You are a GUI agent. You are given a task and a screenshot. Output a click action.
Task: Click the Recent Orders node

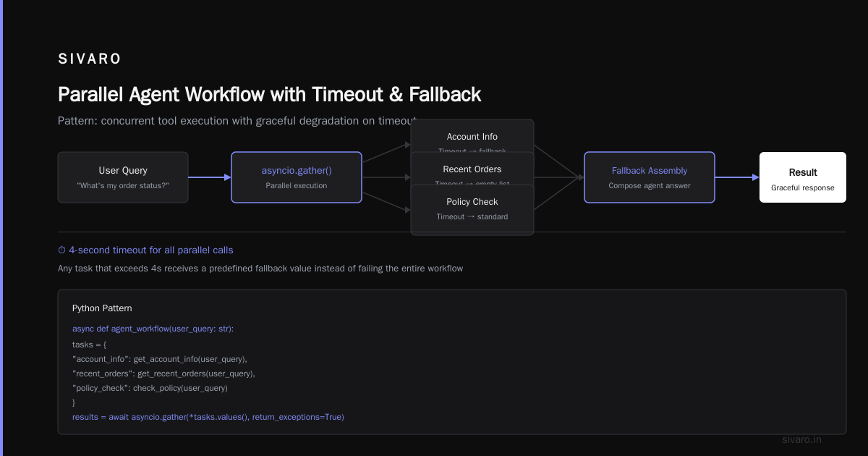[x=472, y=169]
